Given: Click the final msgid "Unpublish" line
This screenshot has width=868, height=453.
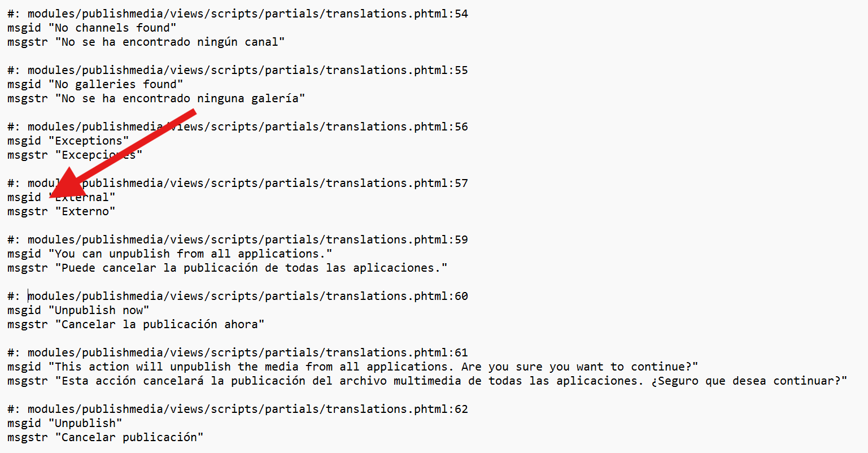Looking at the screenshot, I should click(x=65, y=423).
